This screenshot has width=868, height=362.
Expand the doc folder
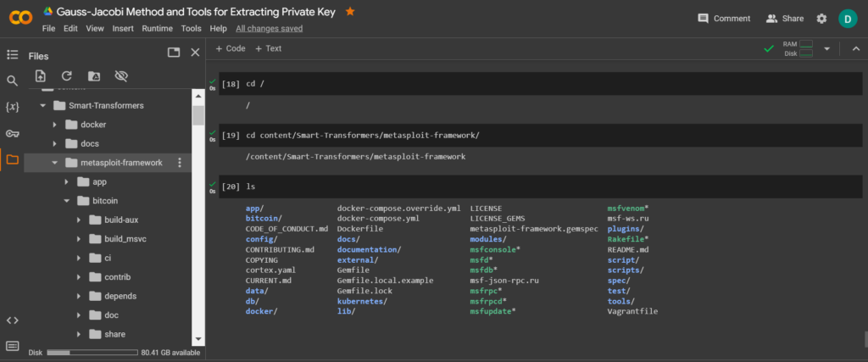click(79, 315)
